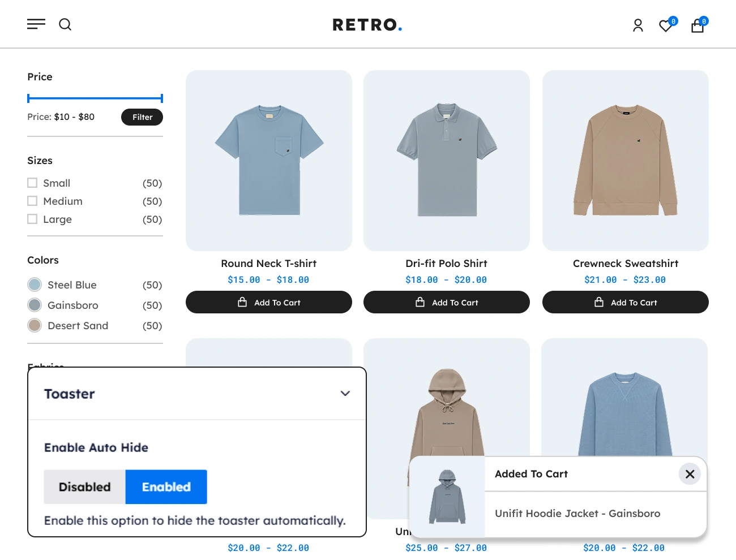Open the blue sweatshirt product image
The width and height of the screenshot is (736, 560).
624,397
